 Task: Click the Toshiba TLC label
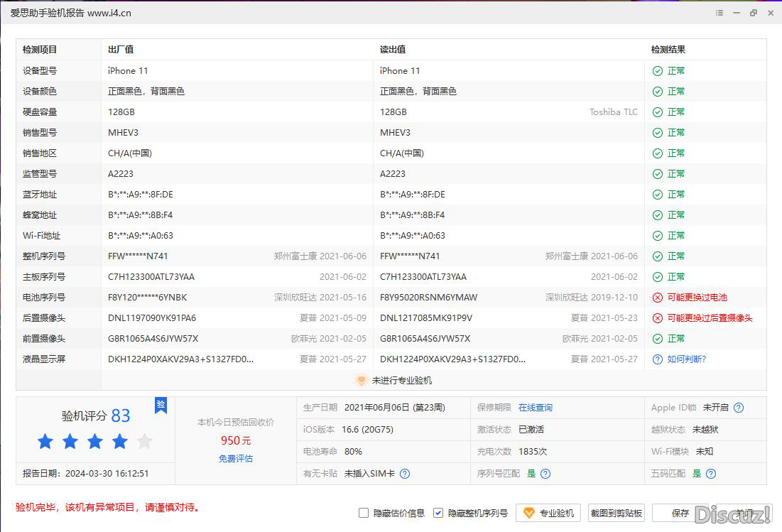614,112
